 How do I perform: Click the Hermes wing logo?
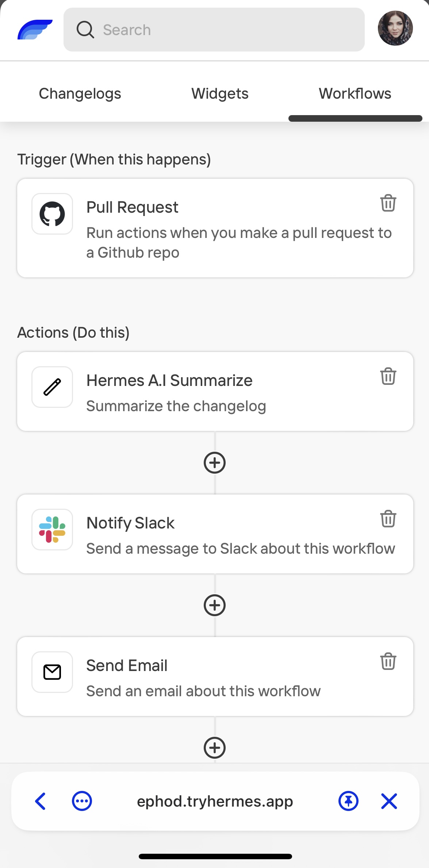click(x=35, y=30)
